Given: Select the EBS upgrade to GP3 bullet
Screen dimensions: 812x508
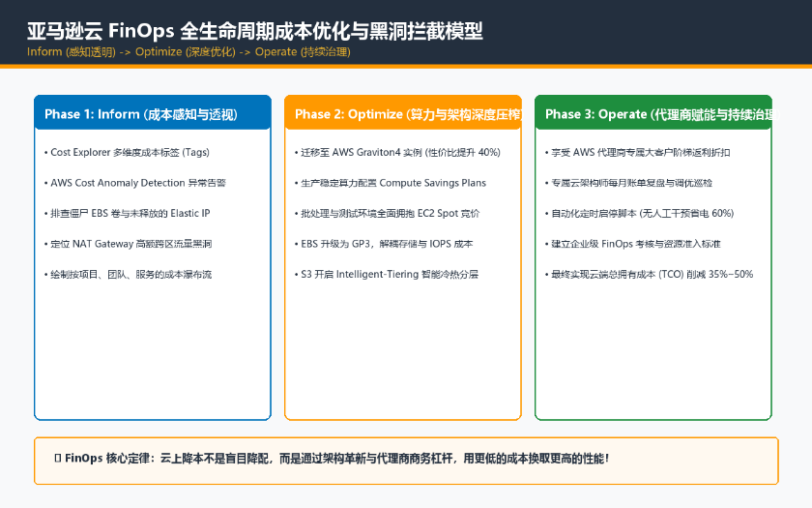Looking at the screenshot, I should (x=384, y=244).
